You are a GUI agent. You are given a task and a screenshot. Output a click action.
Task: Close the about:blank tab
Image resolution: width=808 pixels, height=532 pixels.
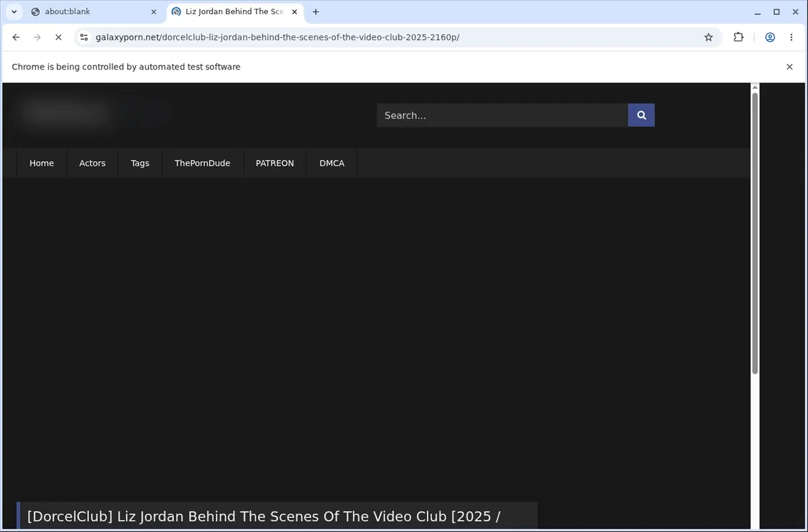click(154, 11)
